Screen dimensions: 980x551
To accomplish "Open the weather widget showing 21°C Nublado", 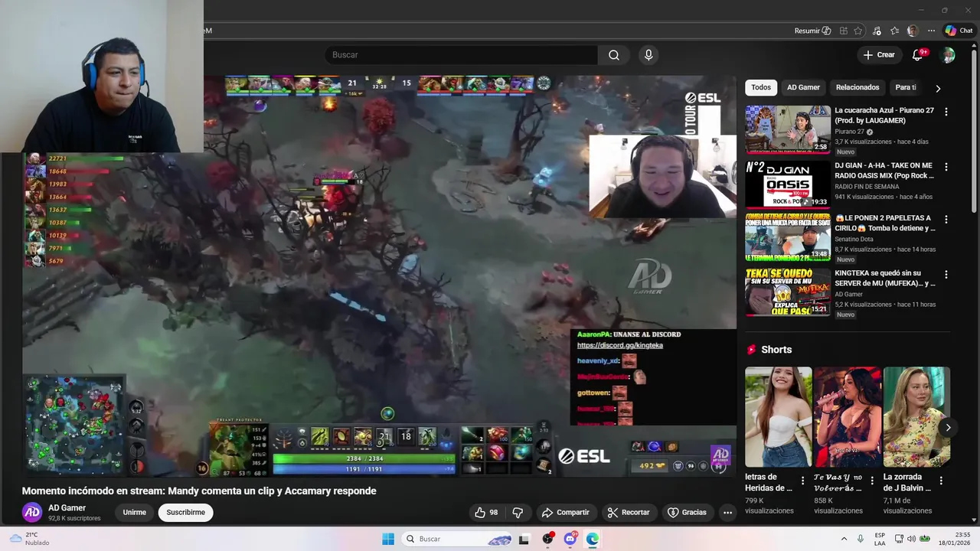I will click(29, 539).
